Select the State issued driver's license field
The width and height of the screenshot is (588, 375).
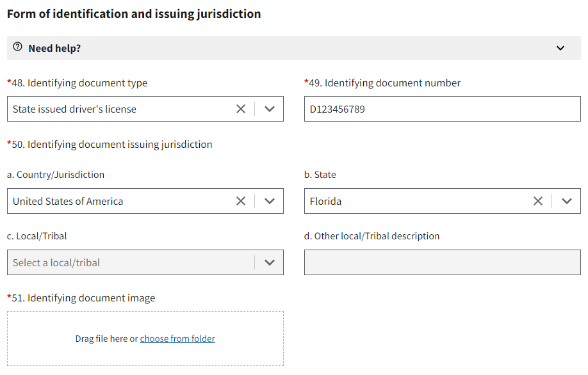pos(115,109)
